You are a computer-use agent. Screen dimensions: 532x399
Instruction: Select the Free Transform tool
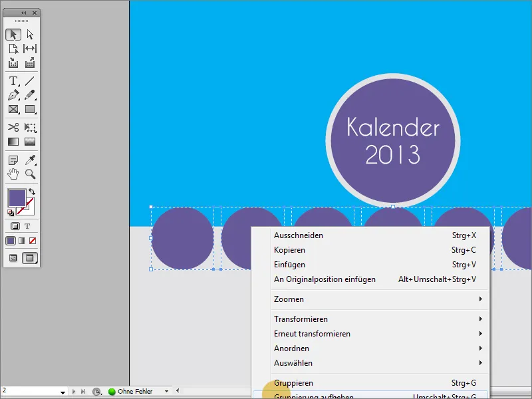[x=30, y=128]
